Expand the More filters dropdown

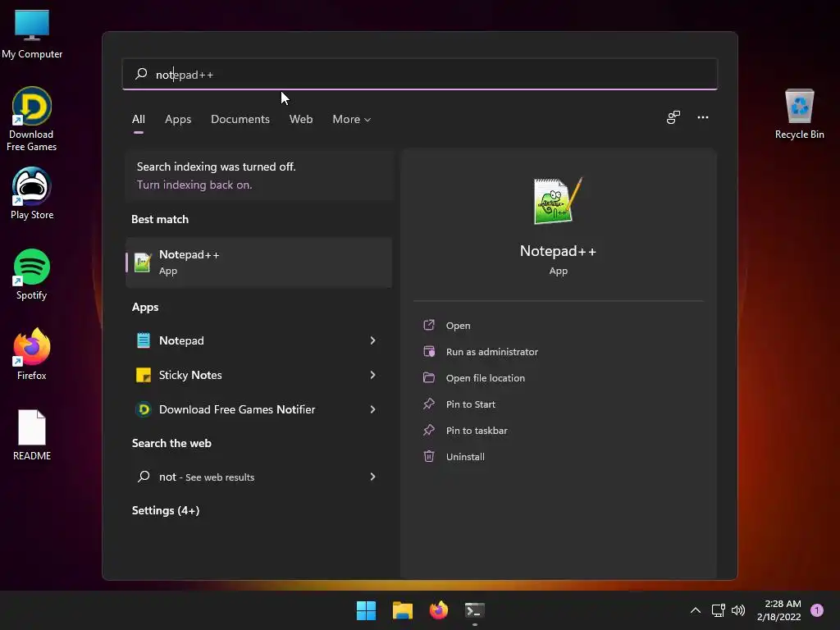[x=351, y=119]
